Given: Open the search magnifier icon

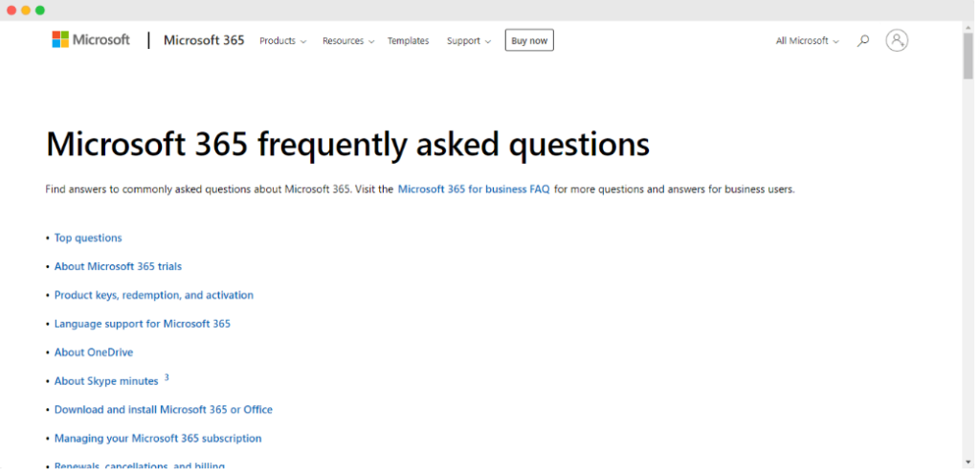Looking at the screenshot, I should pyautogui.click(x=863, y=40).
